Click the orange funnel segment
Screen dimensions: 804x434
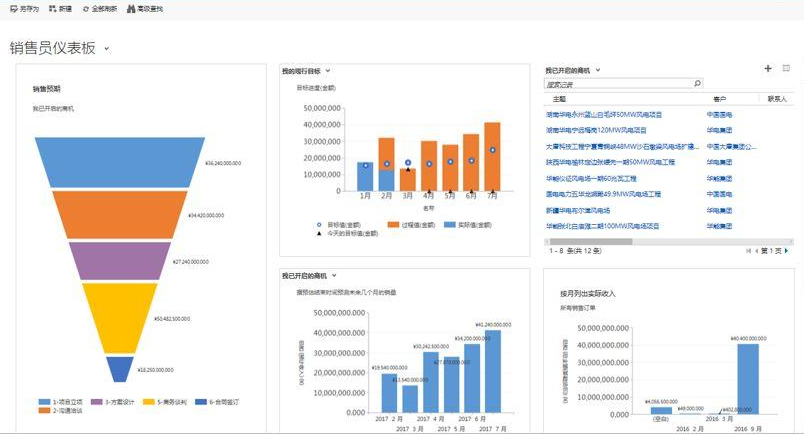[120, 214]
